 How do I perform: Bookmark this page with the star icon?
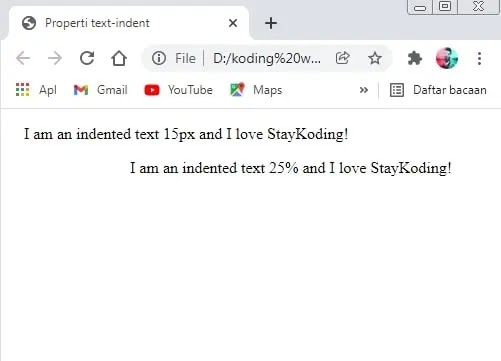[x=375, y=58]
